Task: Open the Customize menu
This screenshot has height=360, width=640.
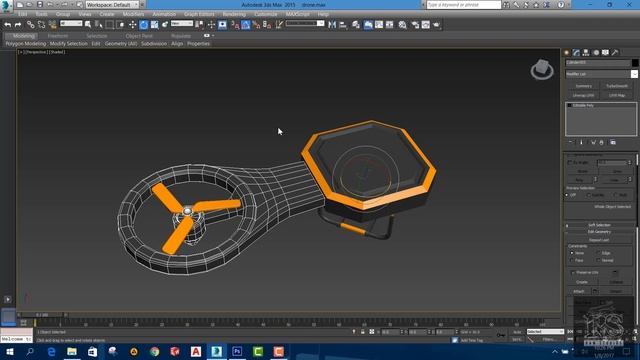Action: tap(266, 14)
